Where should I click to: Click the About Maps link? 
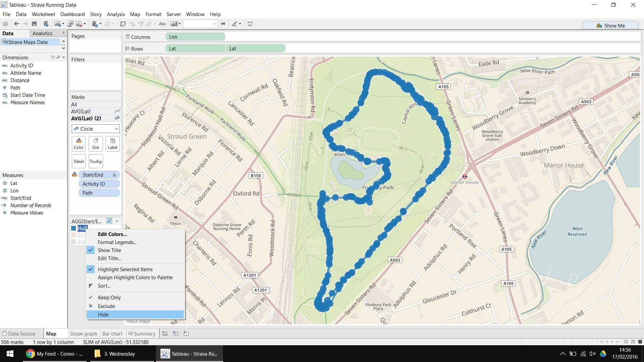[x=138, y=321]
